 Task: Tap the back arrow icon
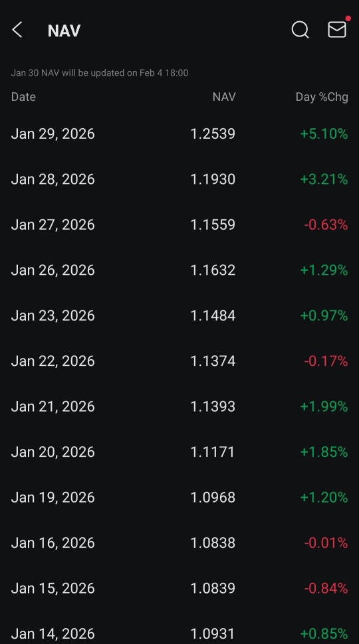17,30
